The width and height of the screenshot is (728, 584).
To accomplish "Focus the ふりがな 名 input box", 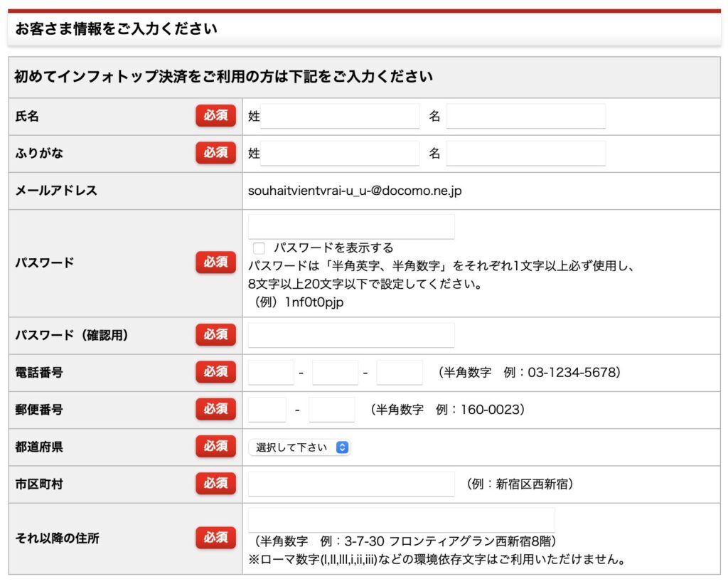I will point(525,154).
